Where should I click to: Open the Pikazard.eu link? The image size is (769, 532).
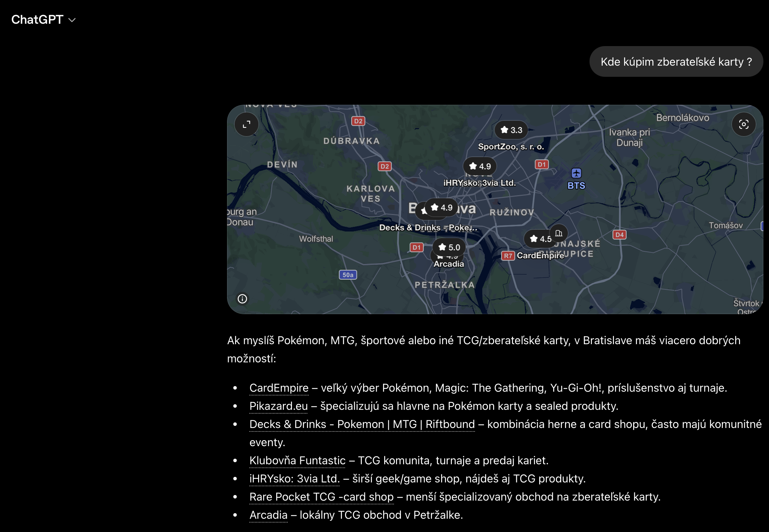pos(279,406)
